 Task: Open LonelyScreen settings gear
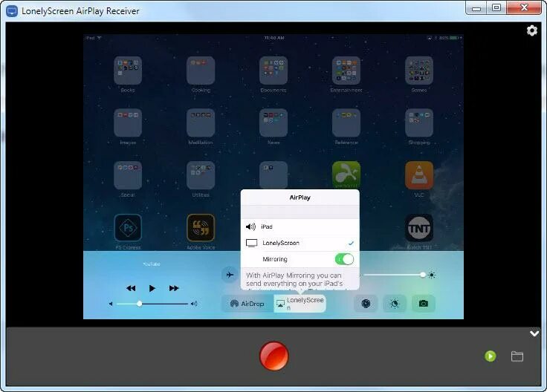[x=531, y=30]
